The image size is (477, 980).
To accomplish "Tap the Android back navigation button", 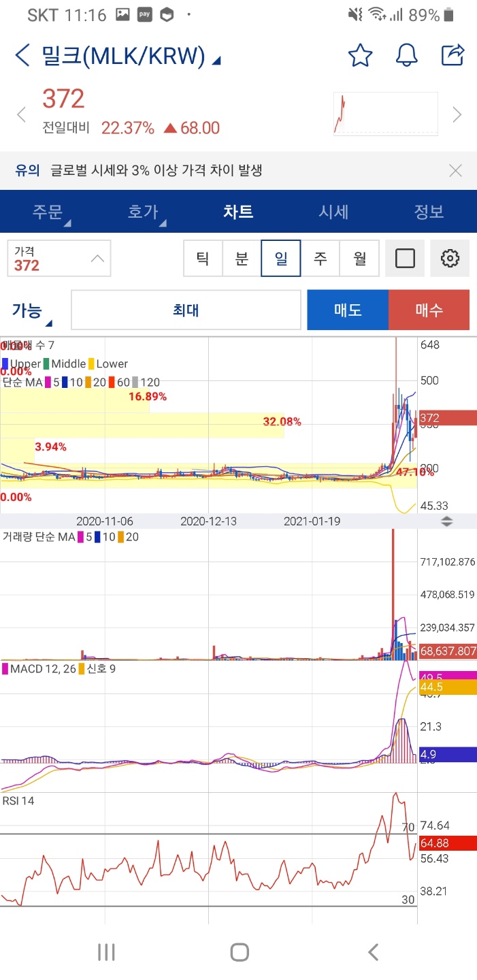I will point(373,952).
